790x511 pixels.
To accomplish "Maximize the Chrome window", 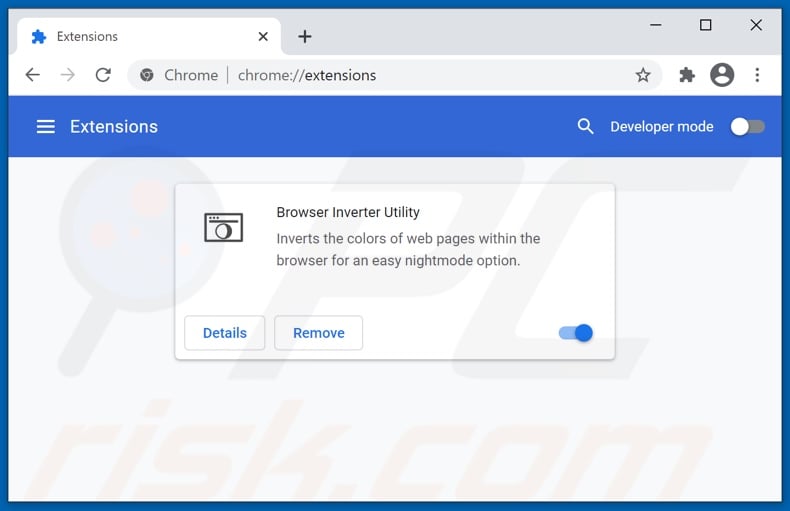I will (706, 25).
